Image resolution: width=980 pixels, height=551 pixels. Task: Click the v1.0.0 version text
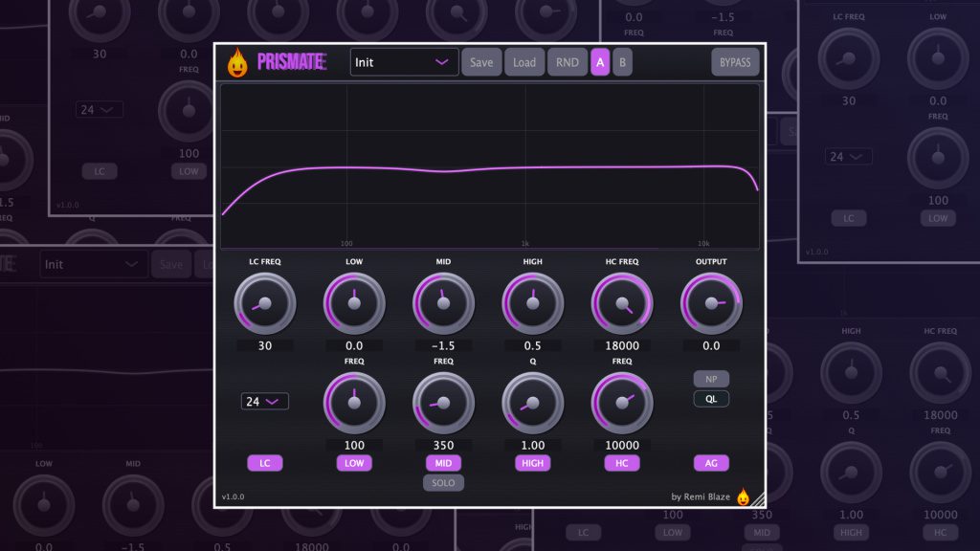pyautogui.click(x=234, y=496)
